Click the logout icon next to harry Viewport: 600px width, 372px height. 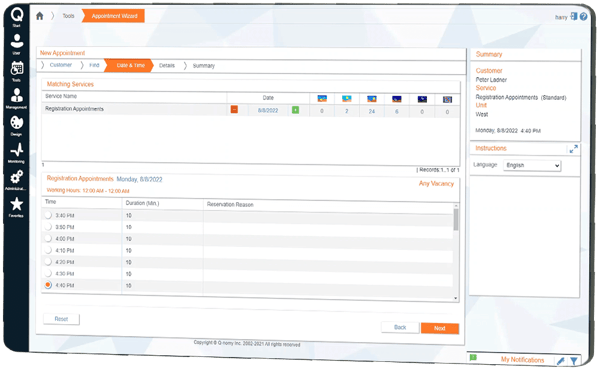tap(573, 16)
